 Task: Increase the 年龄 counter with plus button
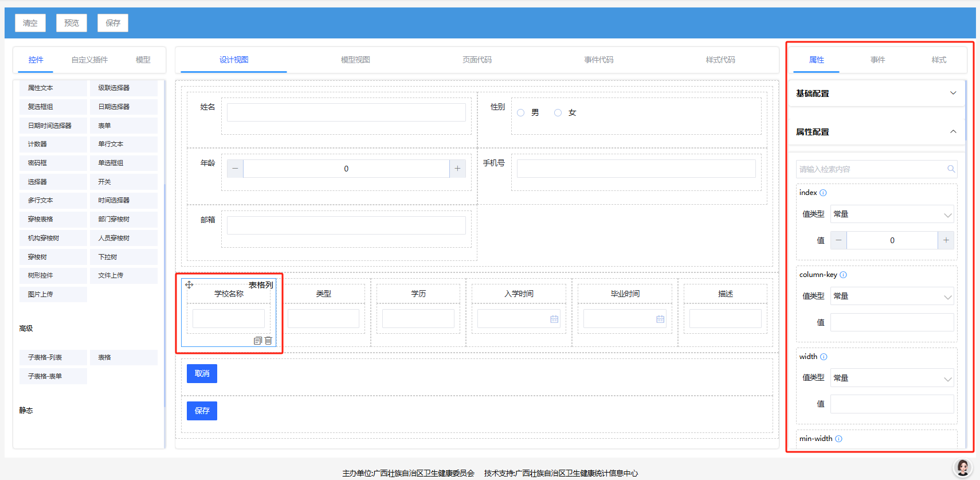pyautogui.click(x=457, y=169)
